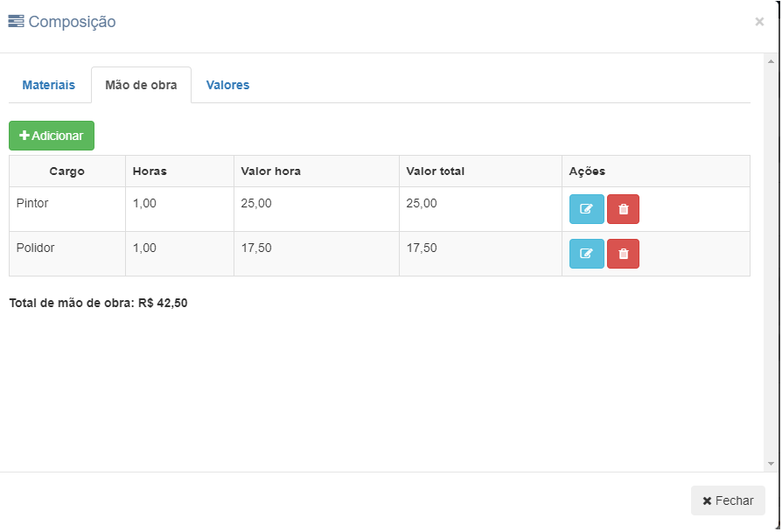Viewport: 782px width, 532px height.
Task: Close dialog with top-right X
Action: [x=759, y=22]
